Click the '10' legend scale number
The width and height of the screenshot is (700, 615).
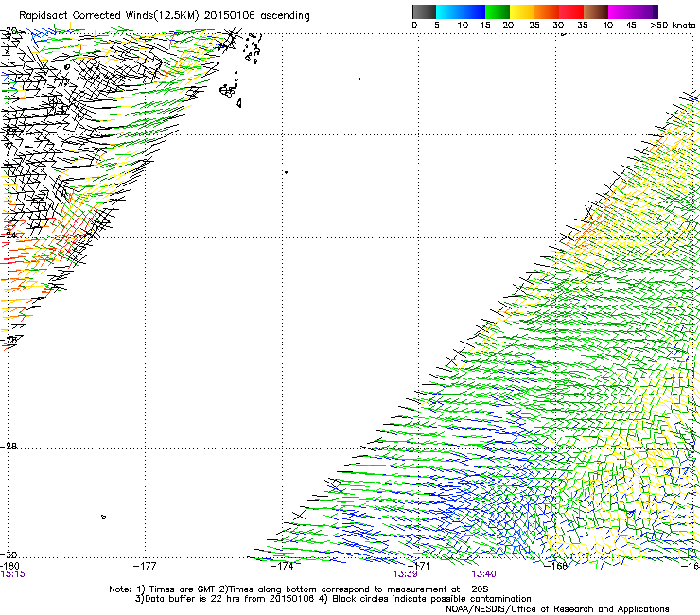pyautogui.click(x=463, y=26)
